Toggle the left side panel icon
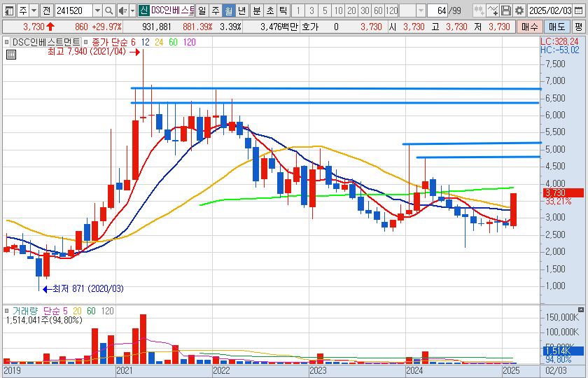The height and width of the screenshot is (378, 588). (9, 10)
